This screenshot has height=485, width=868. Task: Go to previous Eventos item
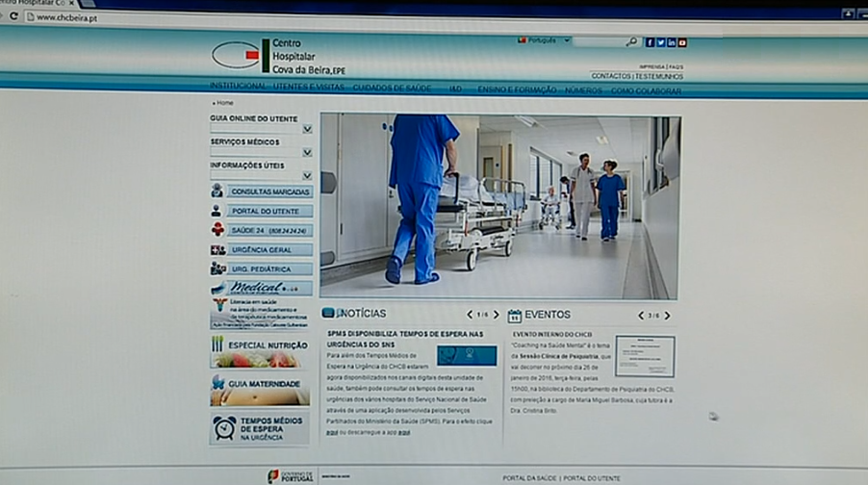[641, 316]
